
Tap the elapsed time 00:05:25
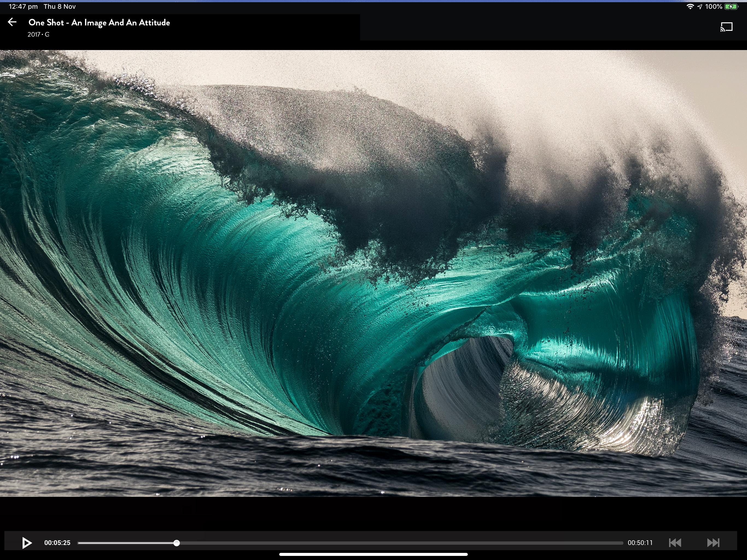coord(57,543)
